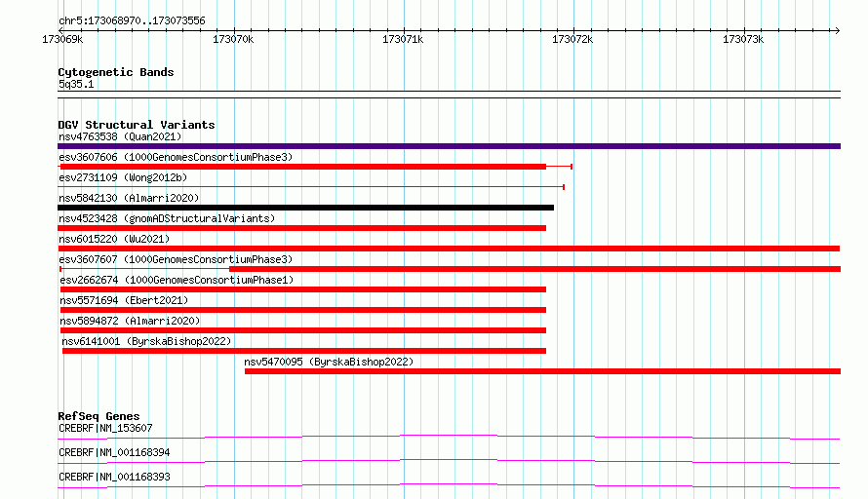Click the RefSeq Genes track title

(99, 416)
